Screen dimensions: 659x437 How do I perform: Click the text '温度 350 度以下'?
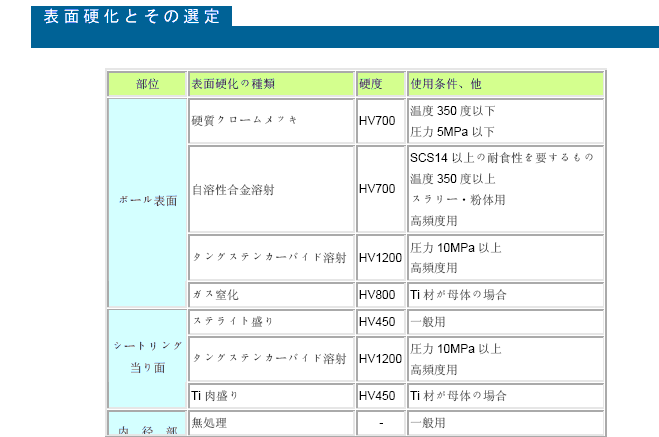[x=453, y=111]
